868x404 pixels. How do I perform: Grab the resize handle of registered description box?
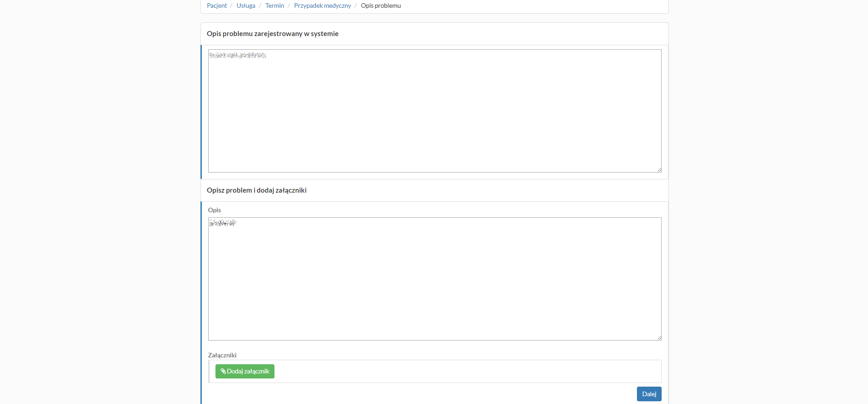(x=659, y=170)
